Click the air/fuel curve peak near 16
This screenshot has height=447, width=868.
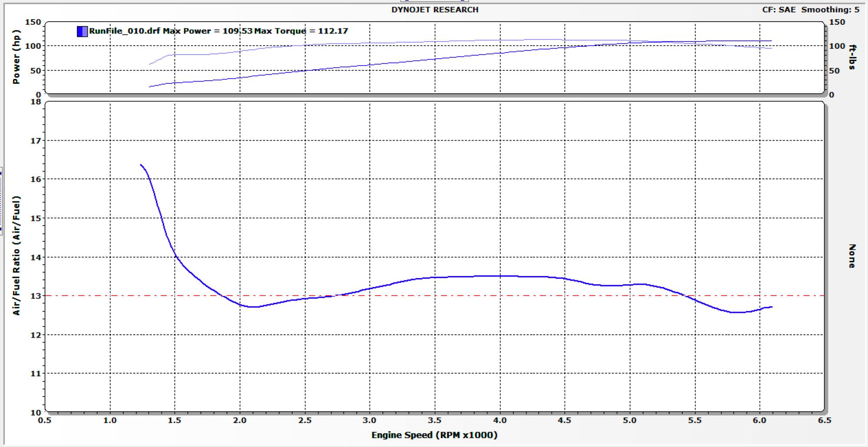141,165
